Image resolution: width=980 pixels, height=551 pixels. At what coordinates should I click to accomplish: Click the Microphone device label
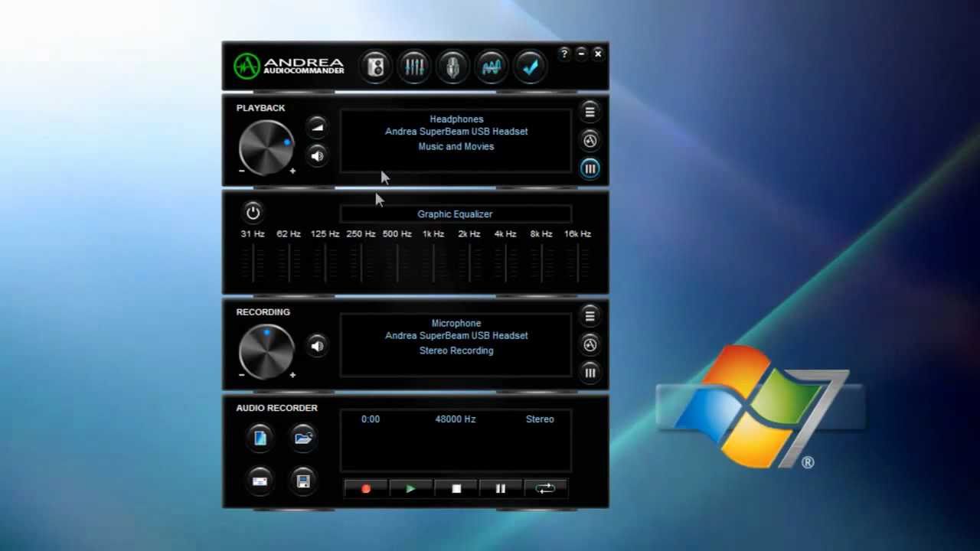coord(456,324)
